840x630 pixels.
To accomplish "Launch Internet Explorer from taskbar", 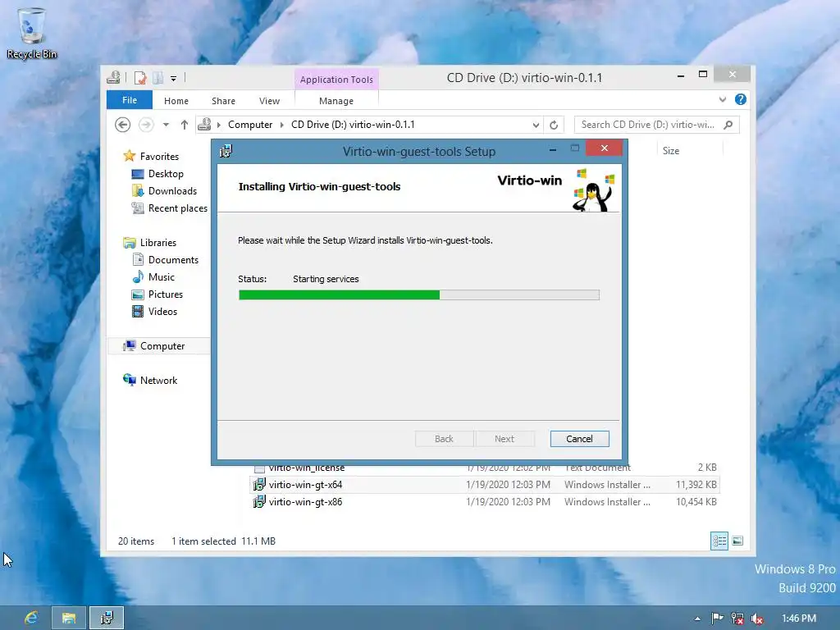I will click(31, 619).
